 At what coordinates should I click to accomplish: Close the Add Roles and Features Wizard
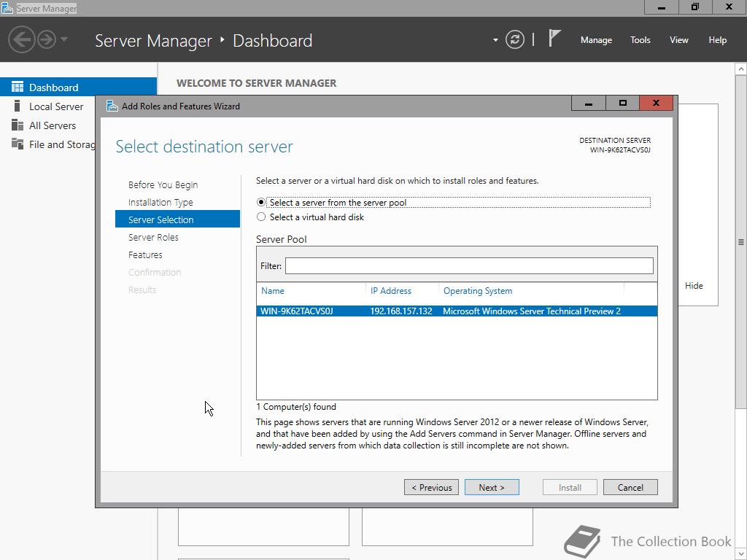coord(656,103)
